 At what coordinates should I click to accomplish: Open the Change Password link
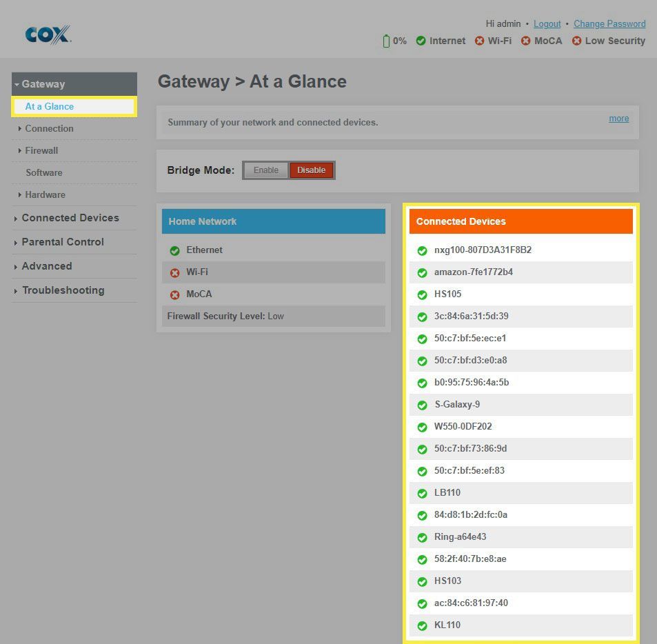point(609,23)
